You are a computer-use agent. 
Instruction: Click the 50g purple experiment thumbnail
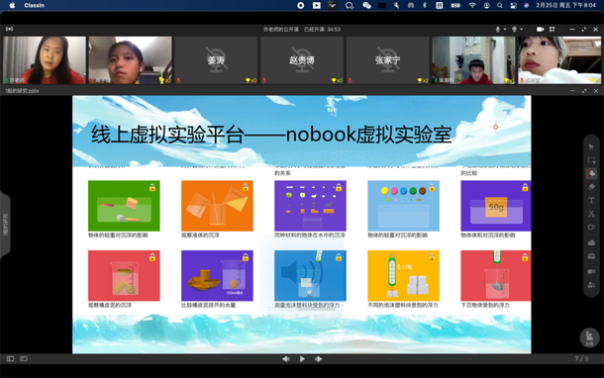(x=496, y=206)
